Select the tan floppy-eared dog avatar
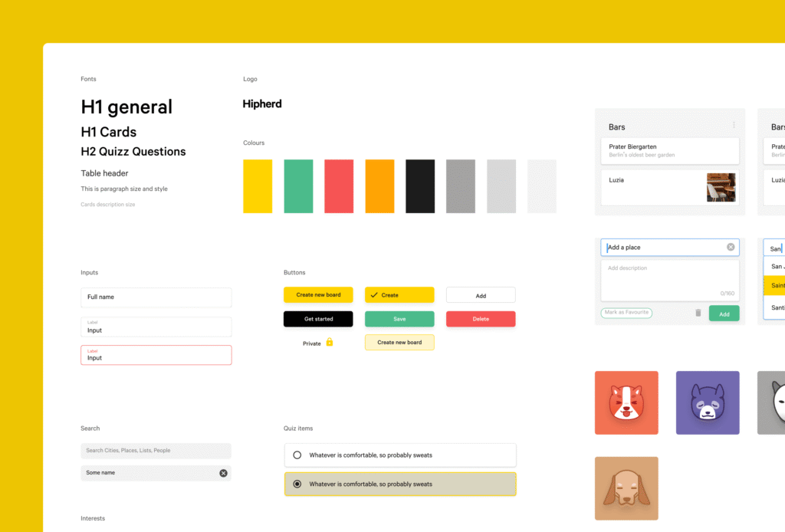 coord(626,488)
